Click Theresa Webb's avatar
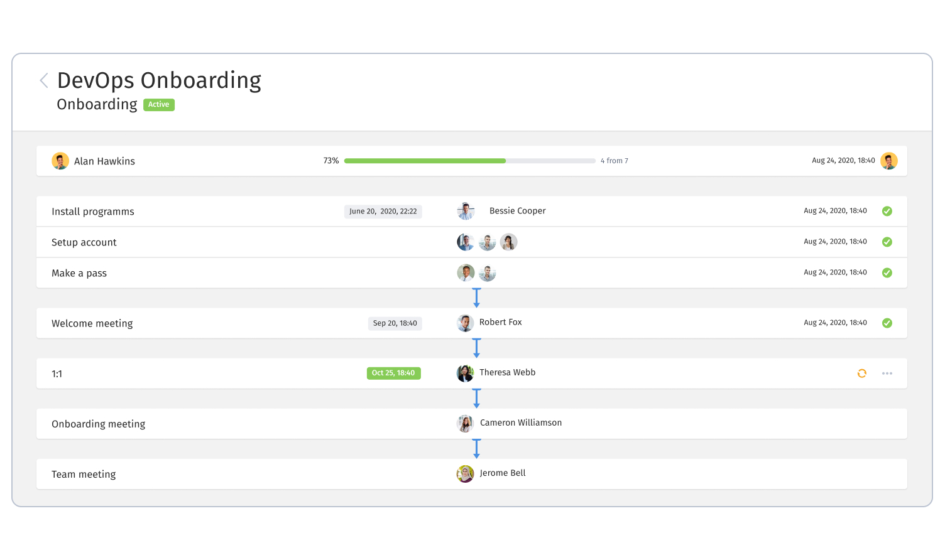This screenshot has width=945, height=560. [x=466, y=374]
